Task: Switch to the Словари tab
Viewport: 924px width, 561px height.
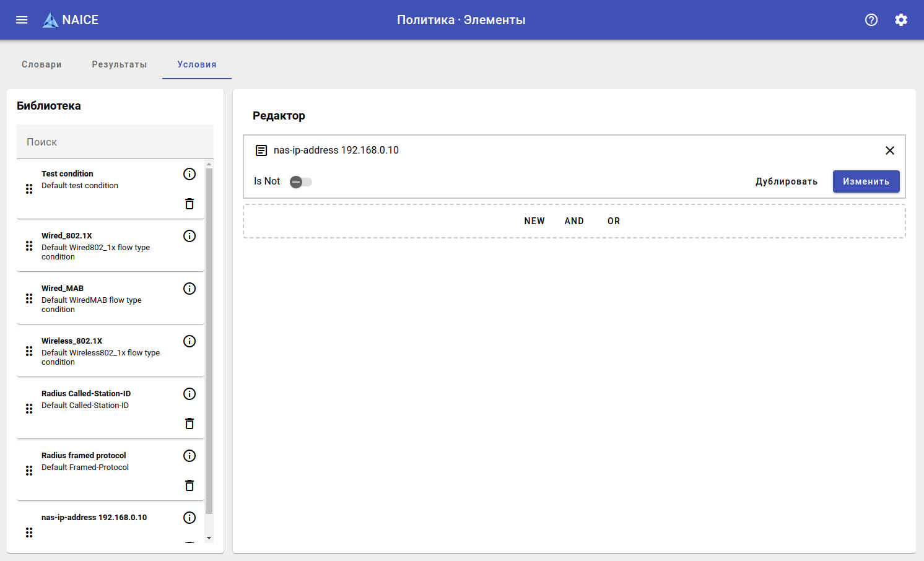Action: tap(41, 64)
